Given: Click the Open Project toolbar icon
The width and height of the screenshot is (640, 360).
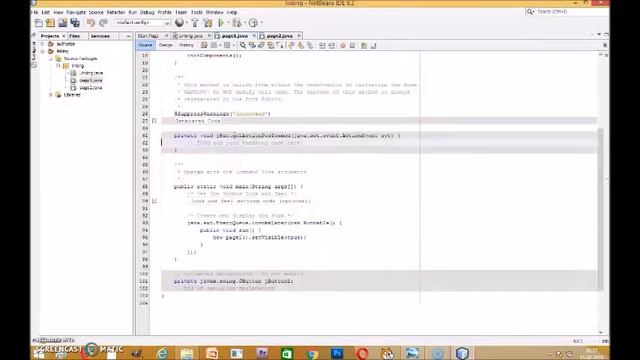Looking at the screenshot, I should [x=62, y=23].
